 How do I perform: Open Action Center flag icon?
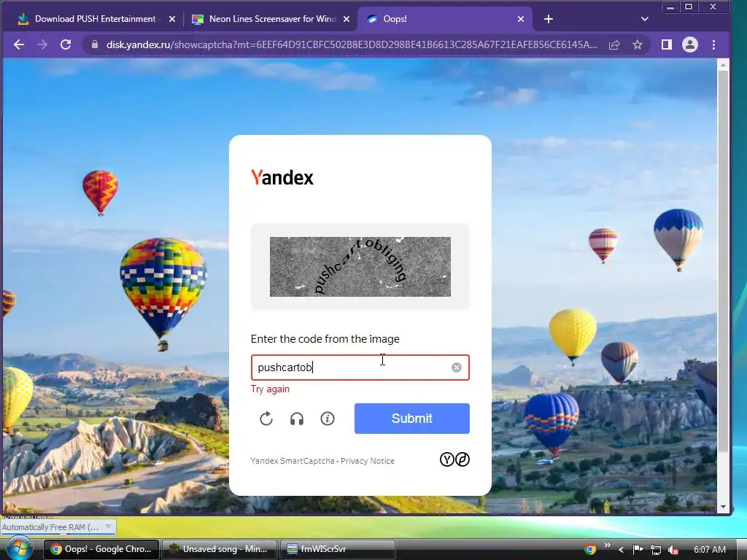click(x=638, y=550)
